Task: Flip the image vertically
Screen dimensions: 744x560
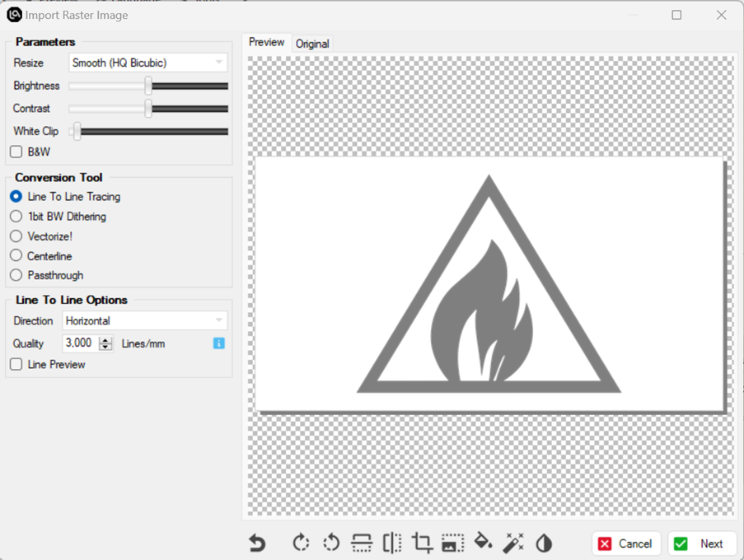Action: coord(361,543)
